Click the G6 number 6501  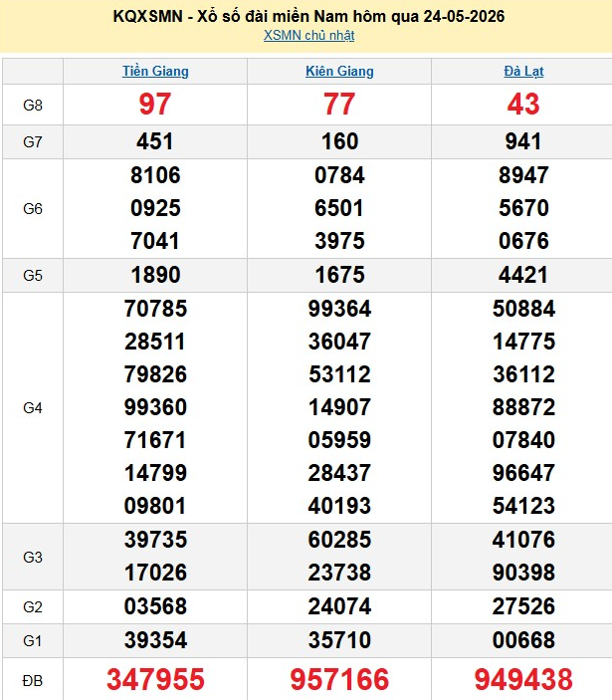click(339, 208)
